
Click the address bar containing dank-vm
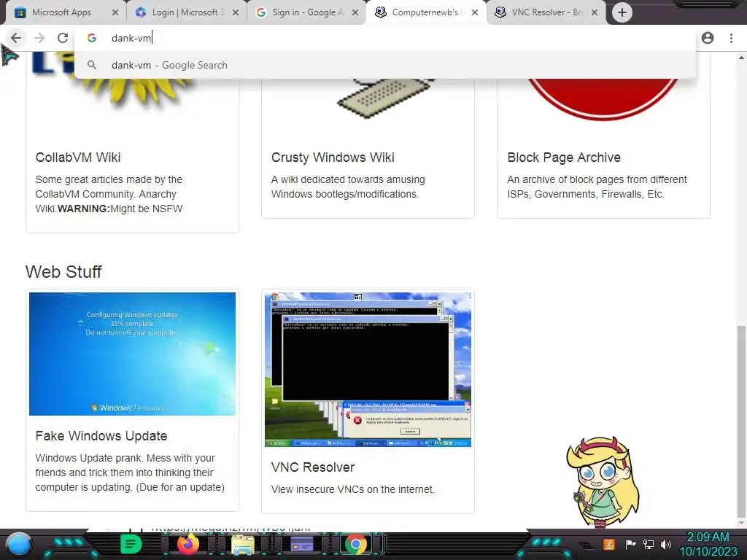point(385,38)
